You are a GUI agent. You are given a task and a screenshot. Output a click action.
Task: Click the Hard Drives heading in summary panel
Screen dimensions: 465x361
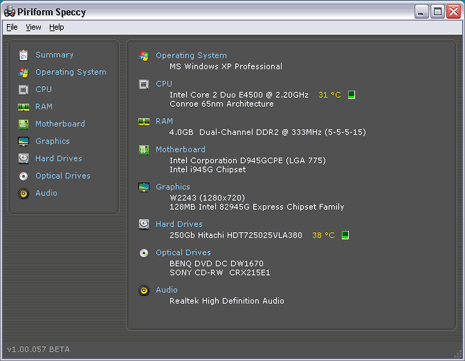179,224
